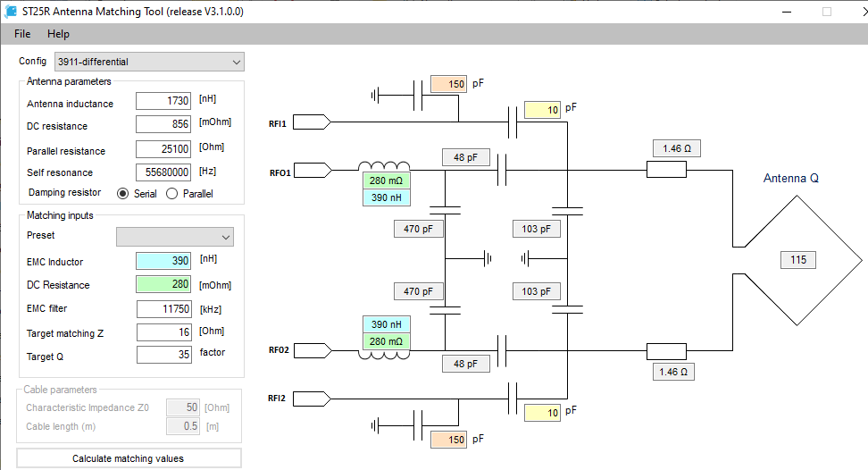The image size is (868, 470).
Task: Select the Serial damping resistor option
Action: (x=123, y=194)
